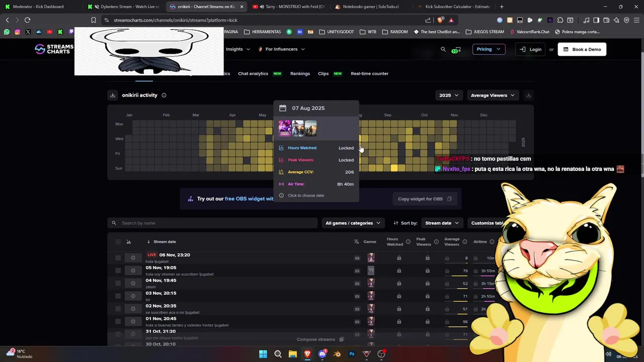Image resolution: width=644 pixels, height=362 pixels.
Task: Switch to the Chat analytics tab
Action: point(253,73)
